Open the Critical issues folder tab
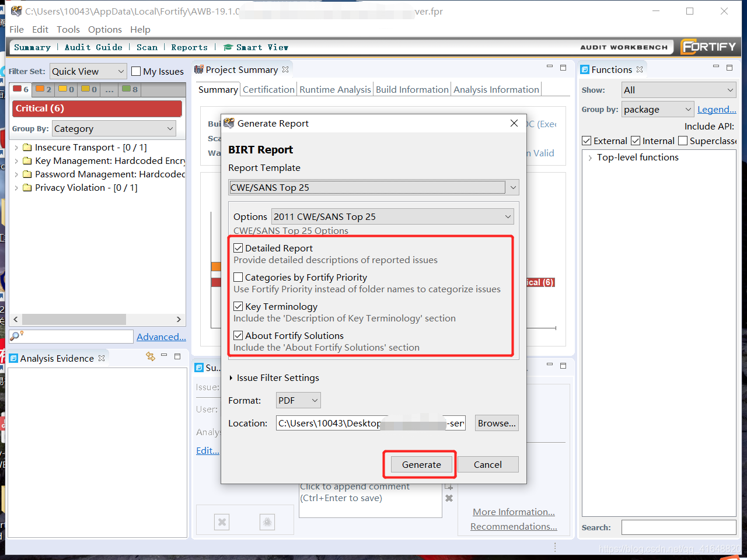Viewport: 747px width, 560px height. click(21, 89)
